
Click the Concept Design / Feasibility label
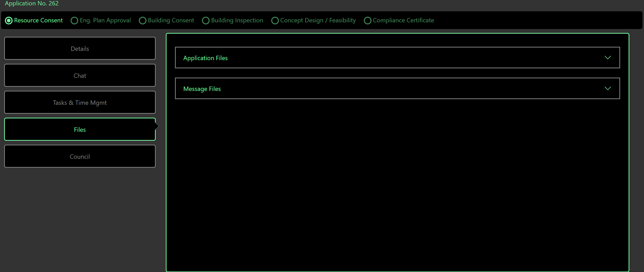coord(318,20)
